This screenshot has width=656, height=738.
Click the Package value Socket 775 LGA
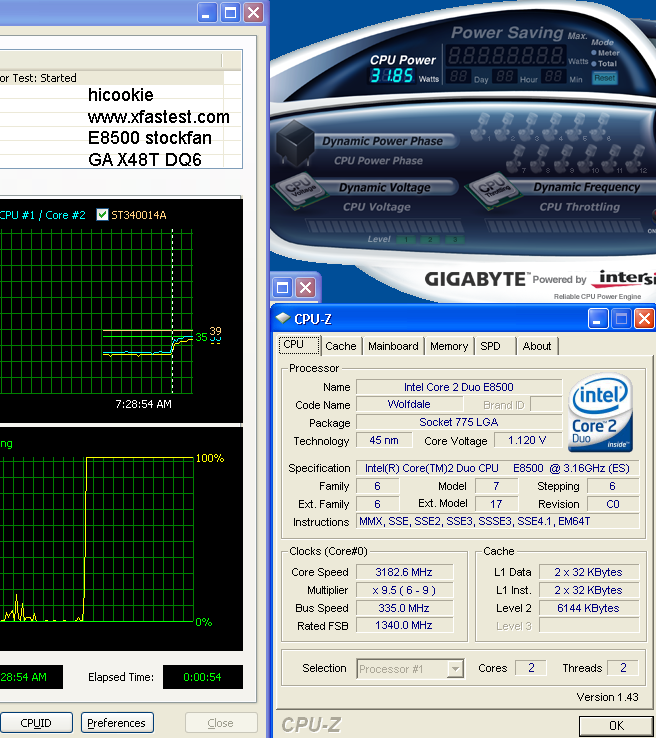pos(459,422)
